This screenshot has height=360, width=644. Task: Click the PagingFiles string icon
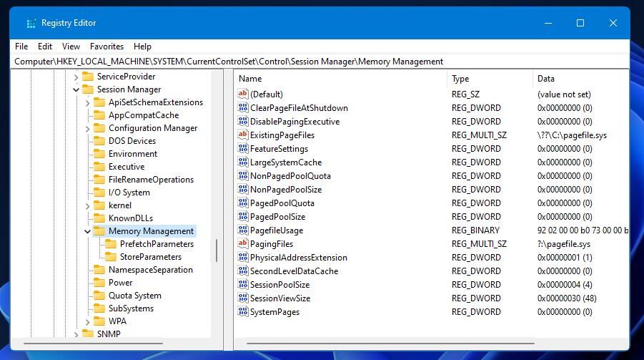[243, 243]
